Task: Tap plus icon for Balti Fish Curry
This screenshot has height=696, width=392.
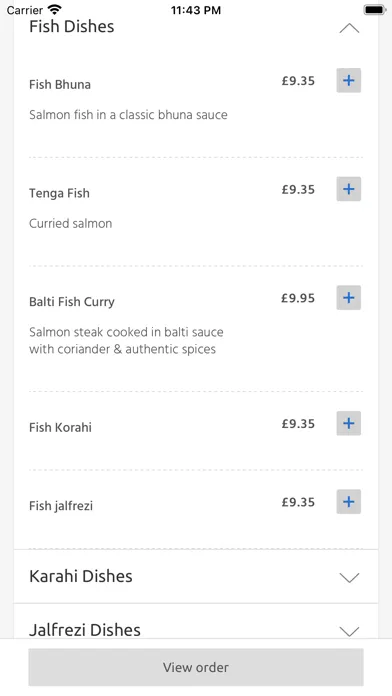Action: click(x=348, y=297)
